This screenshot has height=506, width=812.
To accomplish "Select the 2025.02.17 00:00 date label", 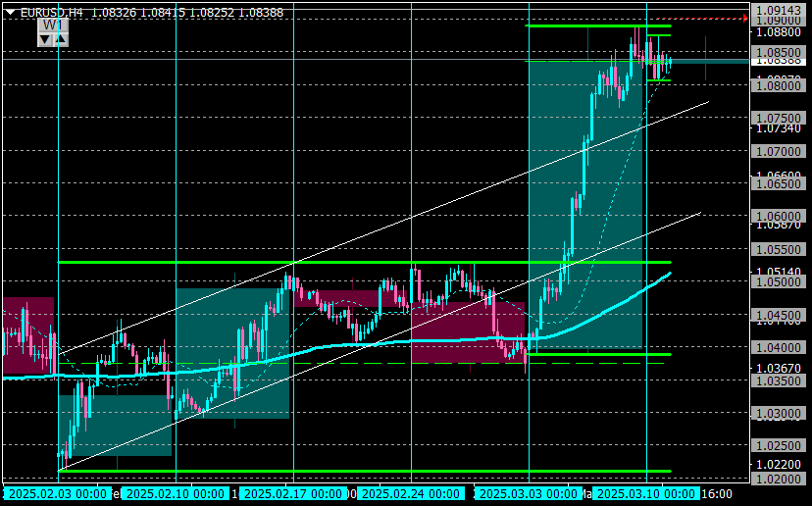I will (293, 493).
